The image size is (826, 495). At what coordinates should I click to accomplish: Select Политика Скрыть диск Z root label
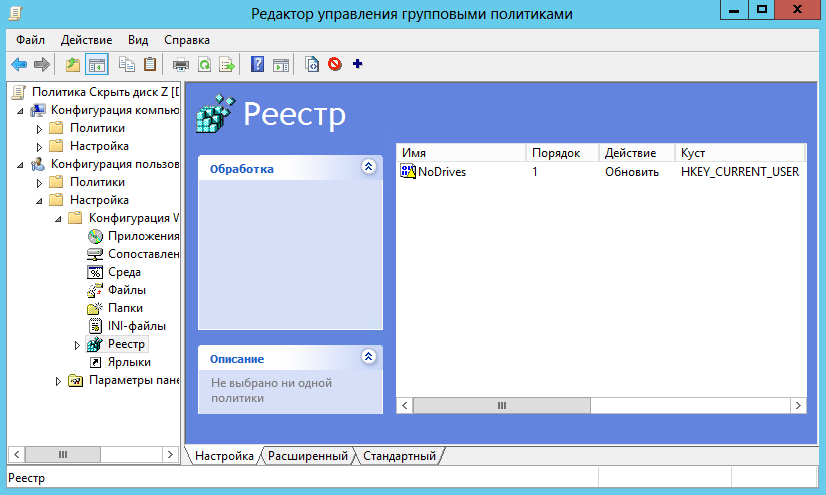pos(105,92)
